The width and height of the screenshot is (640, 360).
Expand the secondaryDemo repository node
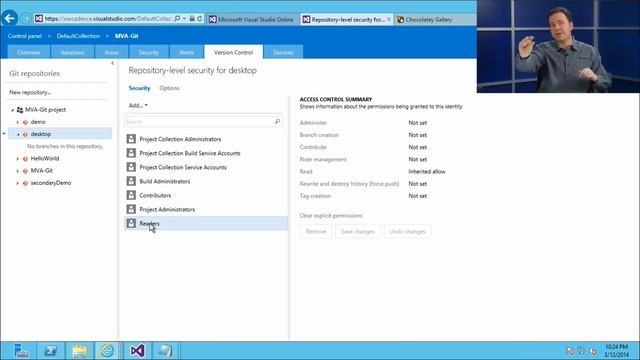click(x=18, y=183)
